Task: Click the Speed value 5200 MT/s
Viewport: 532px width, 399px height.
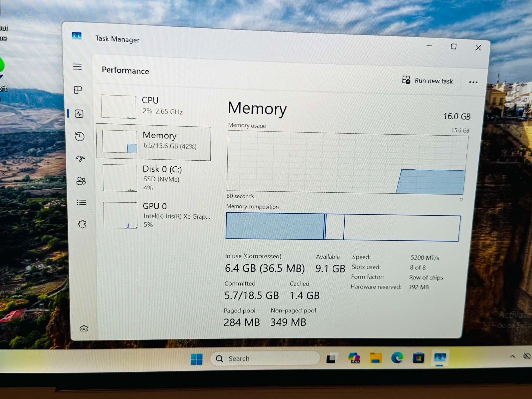Action: (x=425, y=258)
